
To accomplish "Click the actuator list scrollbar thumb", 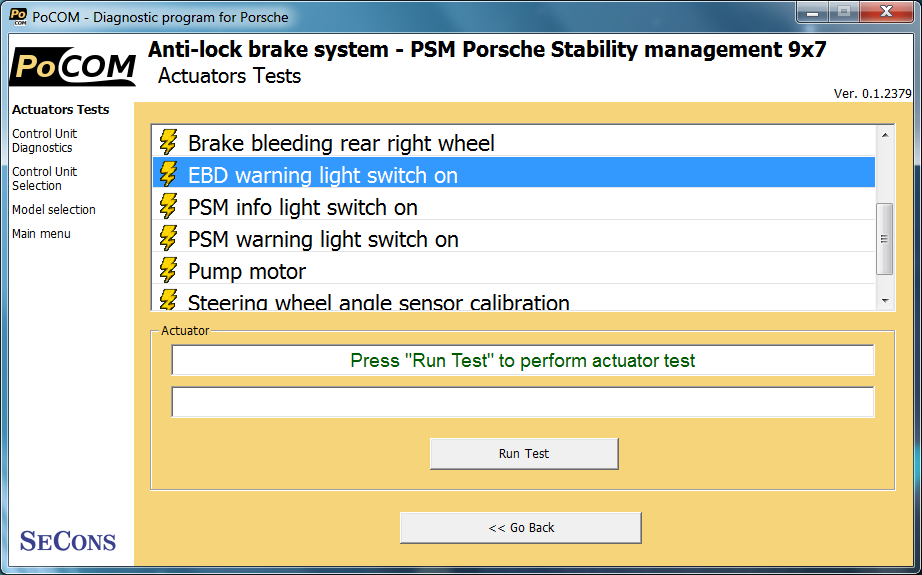I will coord(884,239).
